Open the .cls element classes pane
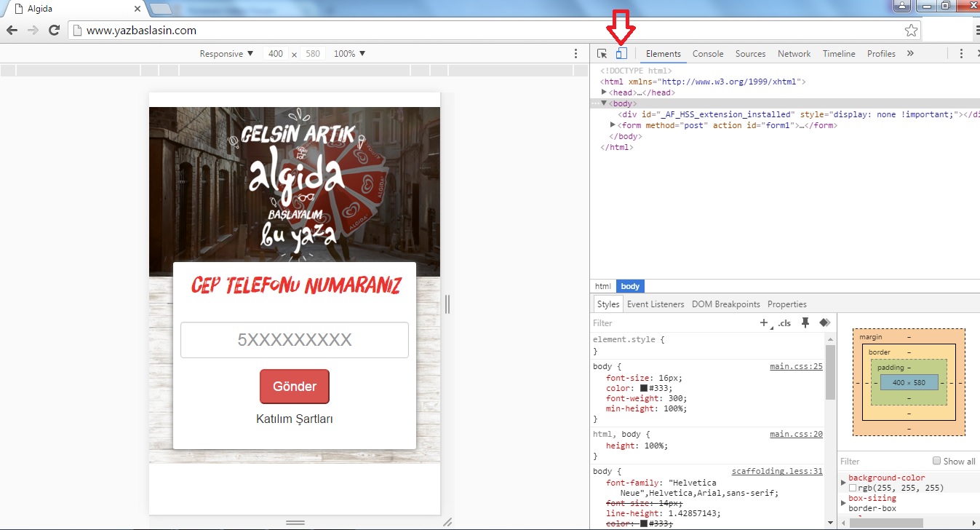This screenshot has height=530, width=980. coord(784,323)
